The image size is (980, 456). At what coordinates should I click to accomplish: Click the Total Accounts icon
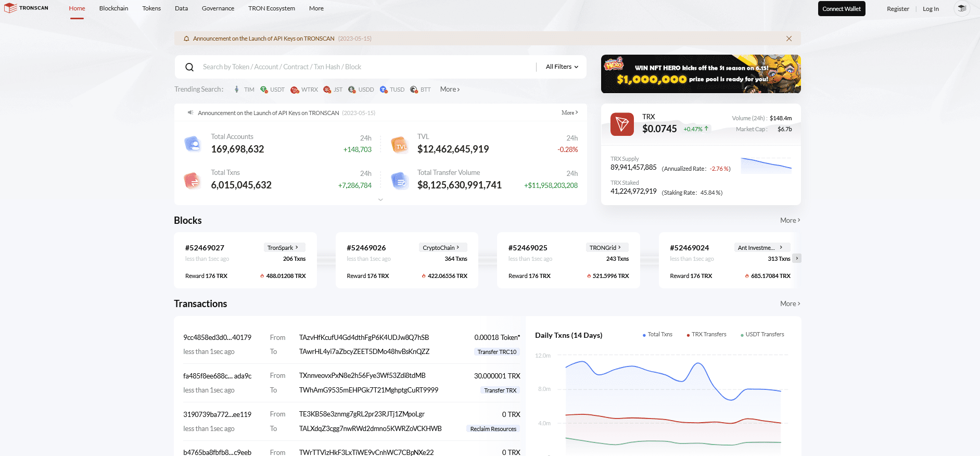tap(193, 144)
